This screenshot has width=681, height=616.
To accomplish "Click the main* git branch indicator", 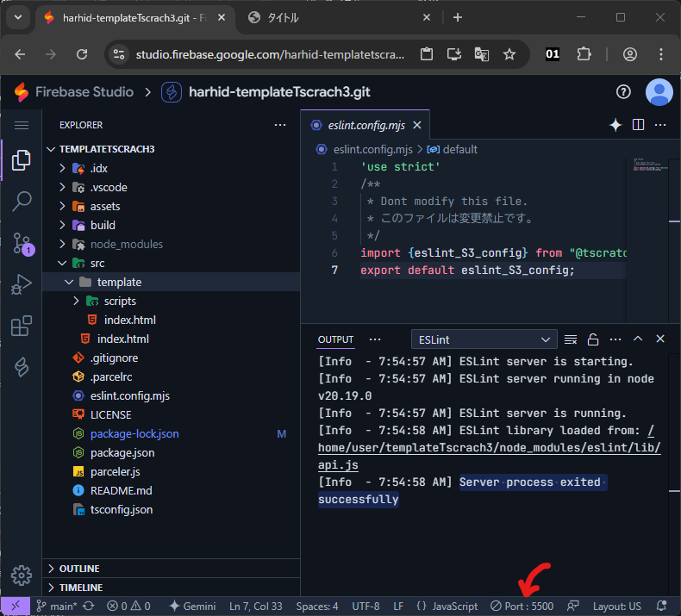I will (57, 606).
